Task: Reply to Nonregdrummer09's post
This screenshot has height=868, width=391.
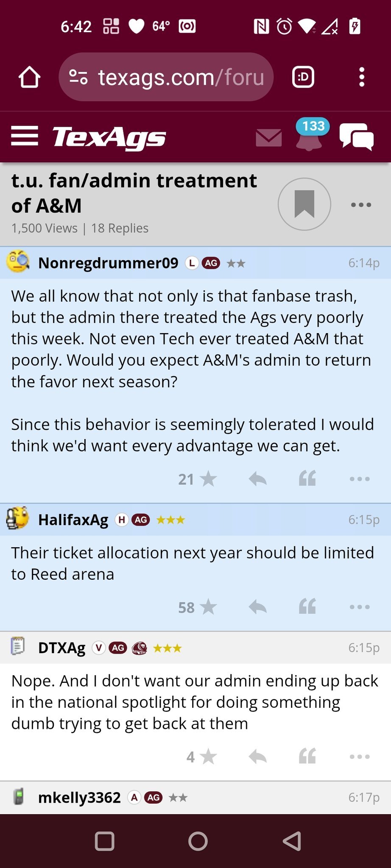Action: pyautogui.click(x=257, y=479)
